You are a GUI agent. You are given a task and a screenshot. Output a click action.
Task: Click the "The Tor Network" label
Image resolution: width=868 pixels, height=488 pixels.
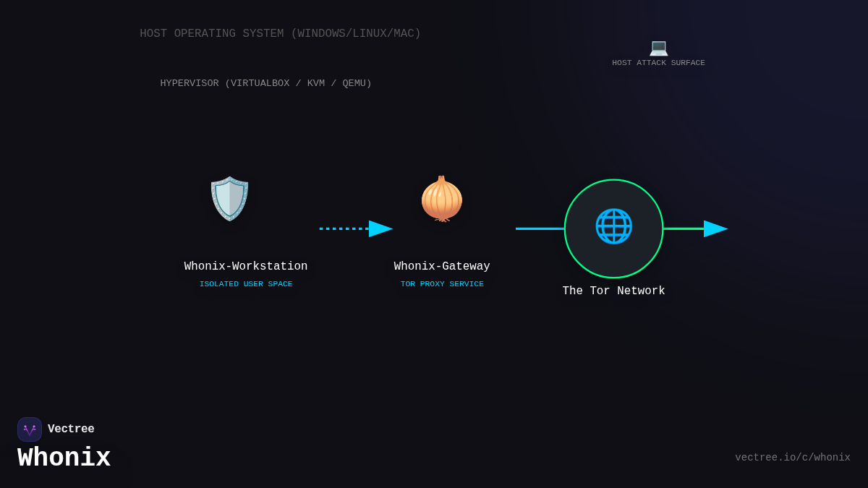point(613,291)
